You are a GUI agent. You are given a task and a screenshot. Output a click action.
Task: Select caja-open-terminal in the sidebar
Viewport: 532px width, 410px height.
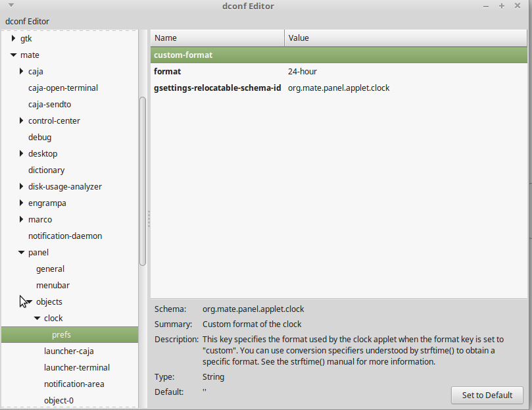pyautogui.click(x=62, y=88)
